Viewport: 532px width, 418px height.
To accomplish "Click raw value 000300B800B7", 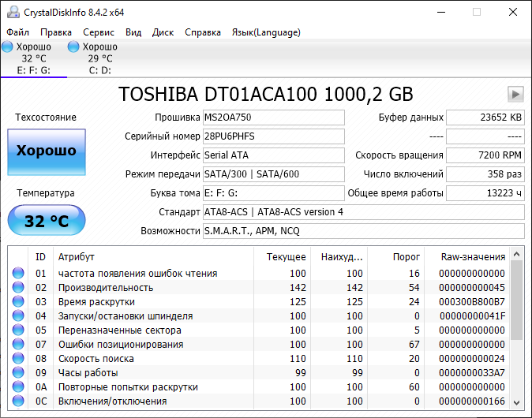I will pos(472,302).
